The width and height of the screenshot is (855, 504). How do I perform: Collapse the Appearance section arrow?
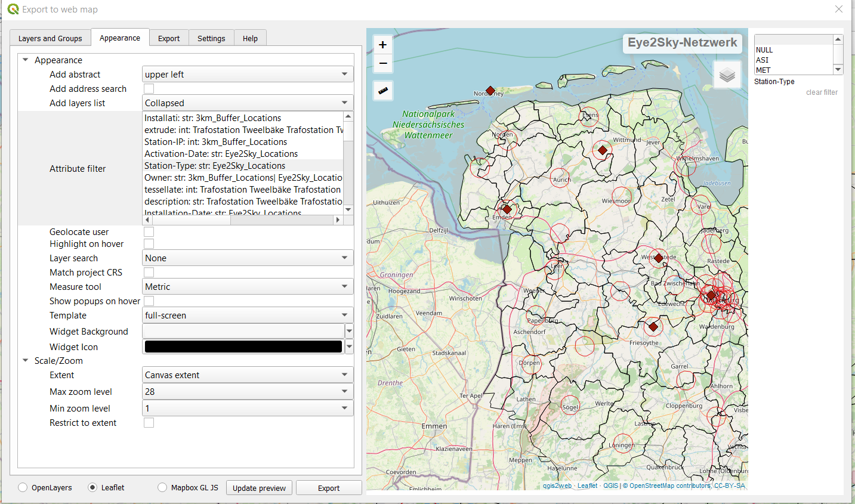[25, 60]
